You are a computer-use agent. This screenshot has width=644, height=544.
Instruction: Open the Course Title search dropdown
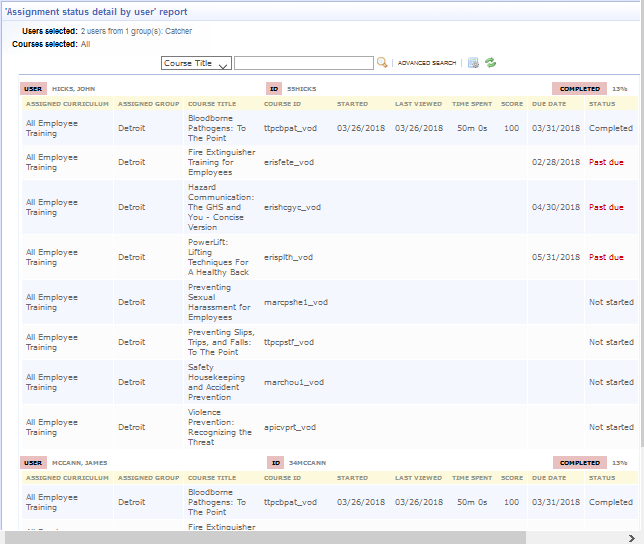point(196,63)
